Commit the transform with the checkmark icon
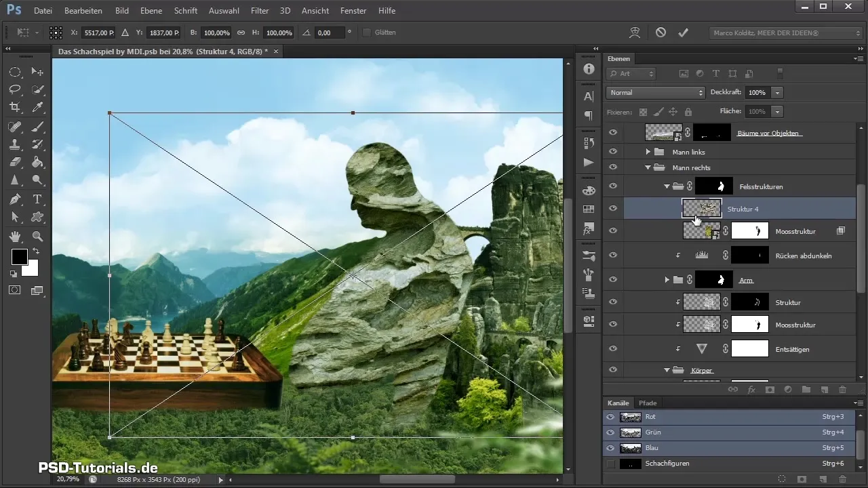The height and width of the screenshot is (488, 868). tap(683, 32)
